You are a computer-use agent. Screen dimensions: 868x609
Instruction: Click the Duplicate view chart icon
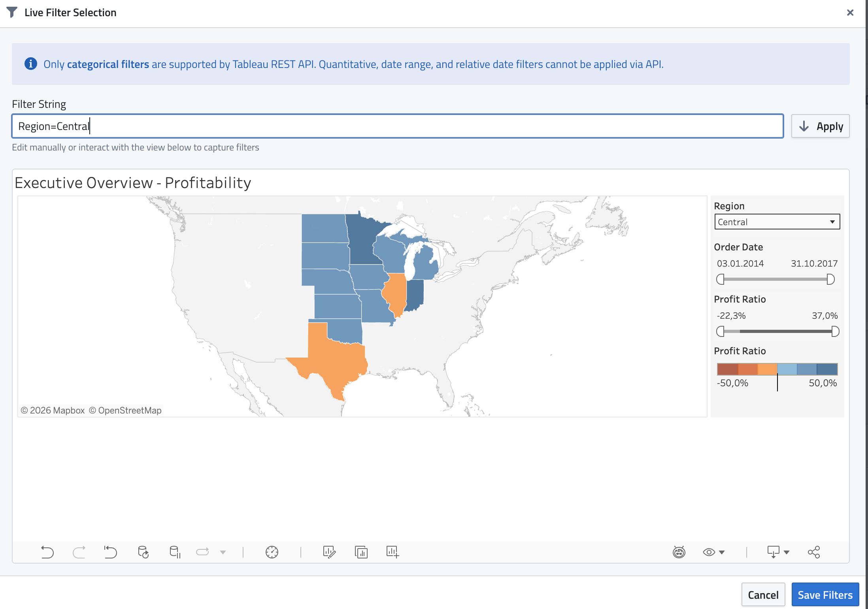point(361,552)
